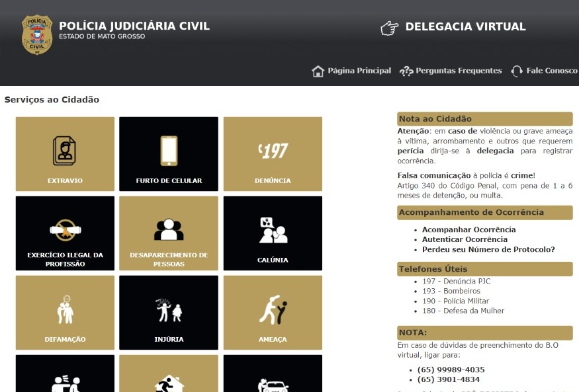Go to Página Principal
Image resolution: width=579 pixels, height=392 pixels.
click(351, 71)
